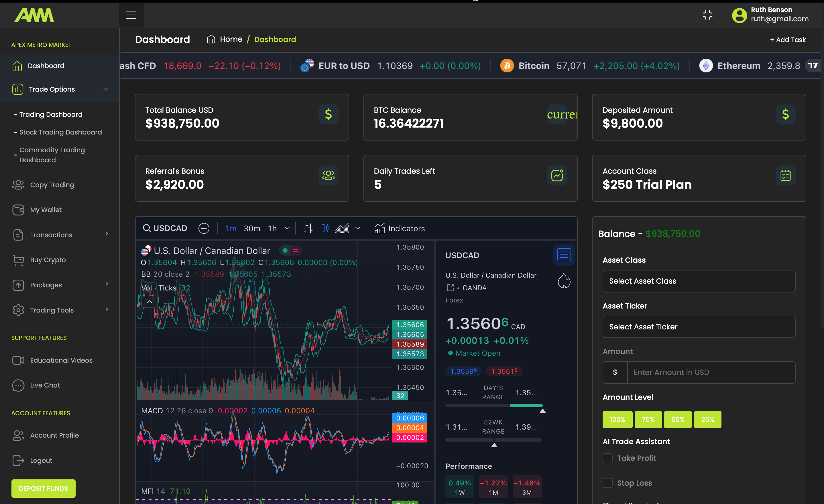Image resolution: width=824 pixels, height=504 pixels.
Task: Open the Select Asset Ticker dropdown
Action: (x=699, y=327)
